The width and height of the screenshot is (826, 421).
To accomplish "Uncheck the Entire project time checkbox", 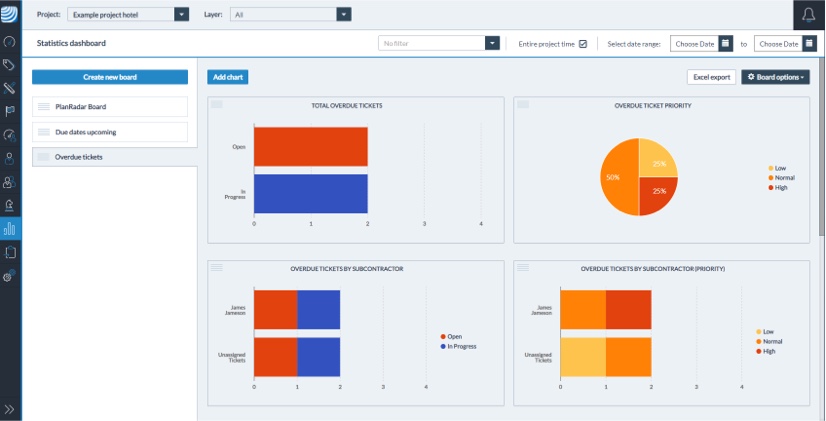I will [x=583, y=44].
